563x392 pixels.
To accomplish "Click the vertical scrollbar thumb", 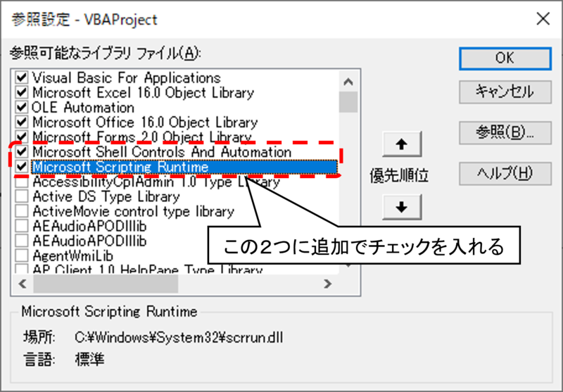I will tap(348, 102).
